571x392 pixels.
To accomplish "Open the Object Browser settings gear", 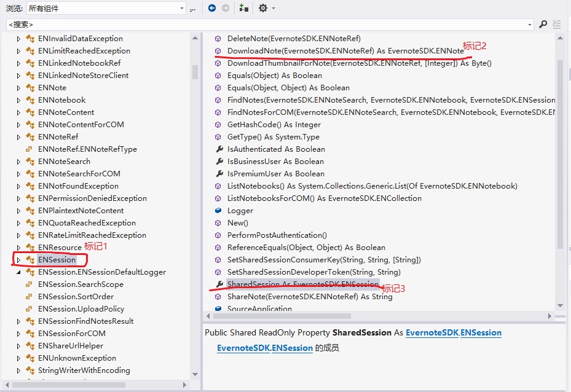I will (263, 8).
